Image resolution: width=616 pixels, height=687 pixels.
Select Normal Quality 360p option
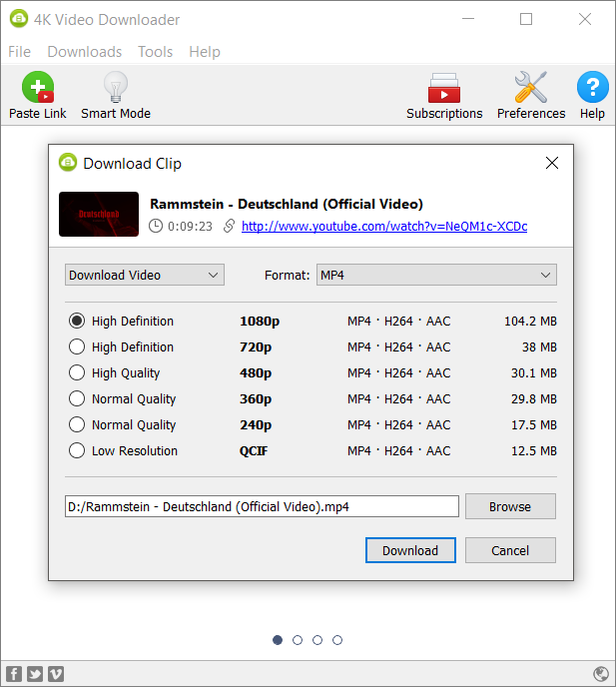[77, 398]
